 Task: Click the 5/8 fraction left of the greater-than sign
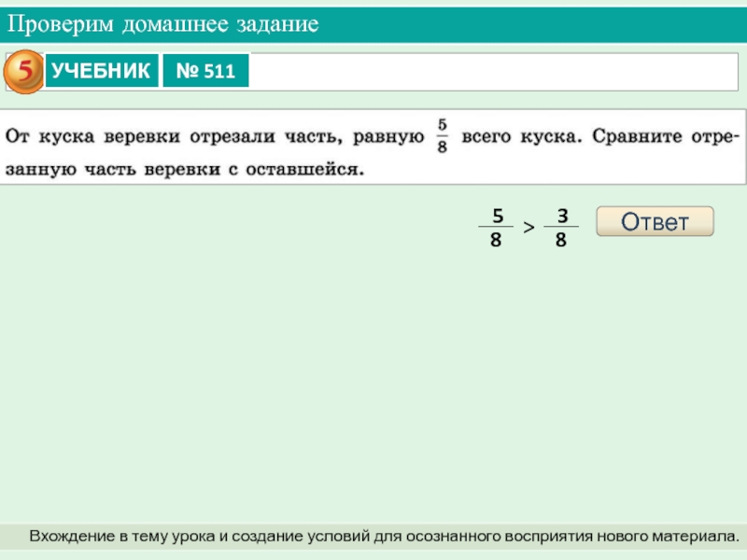tap(496, 228)
